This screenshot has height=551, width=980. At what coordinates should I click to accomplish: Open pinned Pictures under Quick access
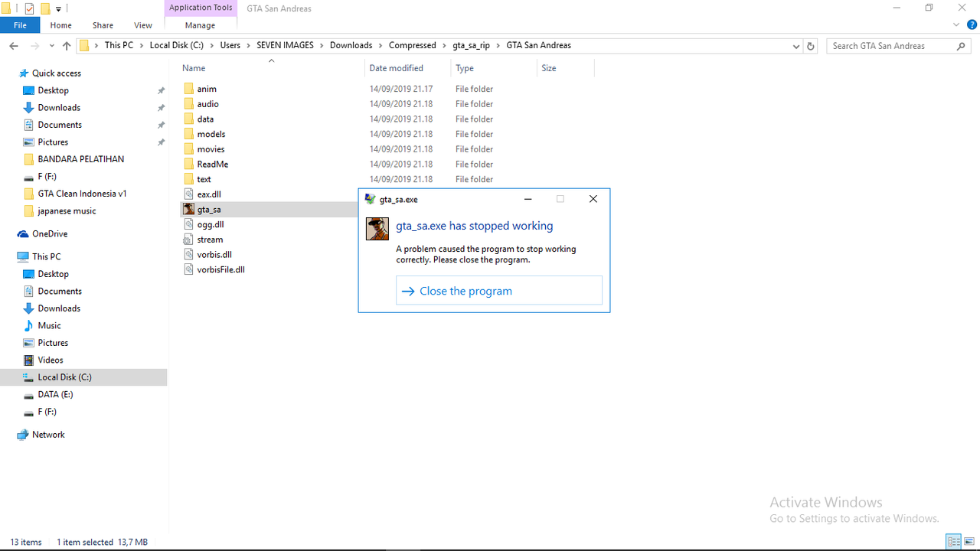pos(53,142)
